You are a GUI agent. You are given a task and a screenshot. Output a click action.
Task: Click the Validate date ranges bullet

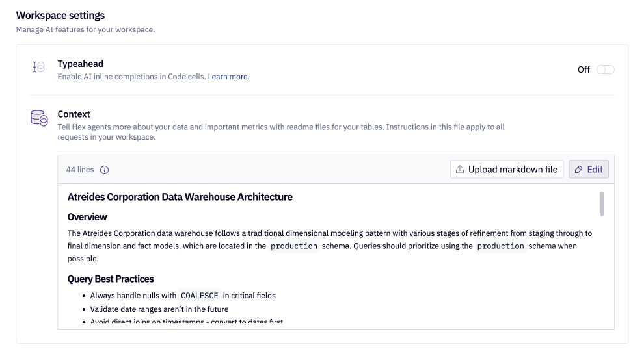point(159,309)
